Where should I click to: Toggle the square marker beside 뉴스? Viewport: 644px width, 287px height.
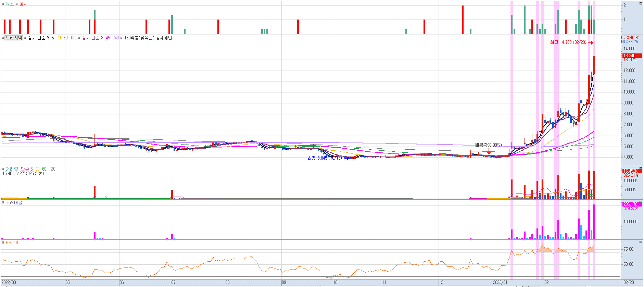click(3, 4)
